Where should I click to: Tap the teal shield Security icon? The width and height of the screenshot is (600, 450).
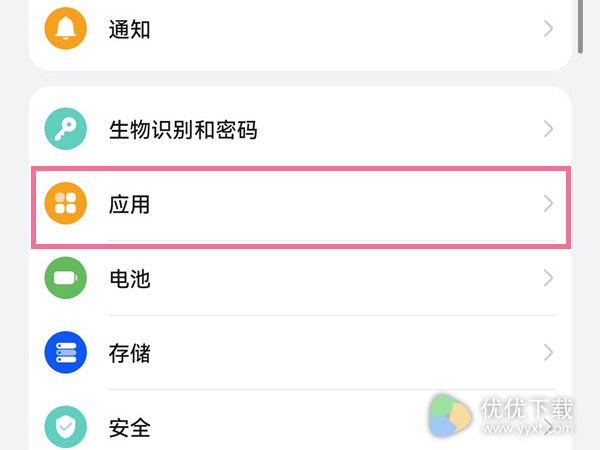tap(65, 427)
